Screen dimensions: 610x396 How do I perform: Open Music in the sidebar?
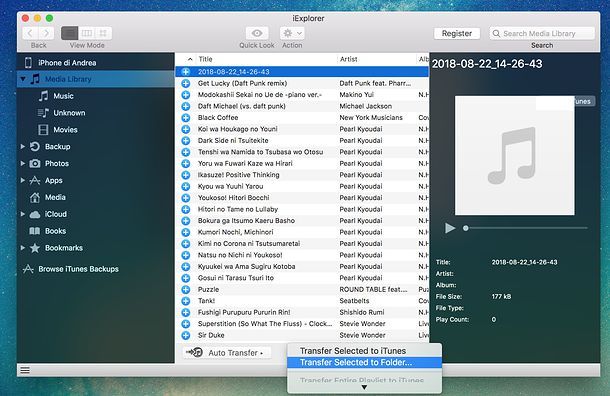tap(63, 96)
